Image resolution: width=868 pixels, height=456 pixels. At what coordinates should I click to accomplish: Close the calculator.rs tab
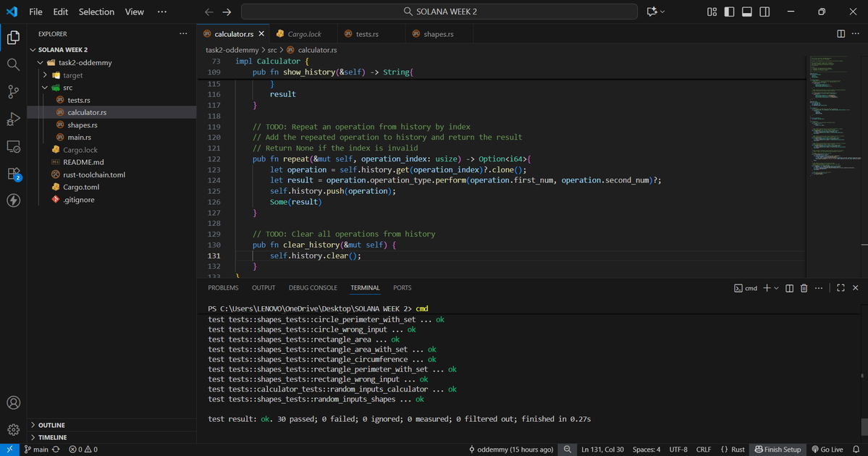point(261,34)
